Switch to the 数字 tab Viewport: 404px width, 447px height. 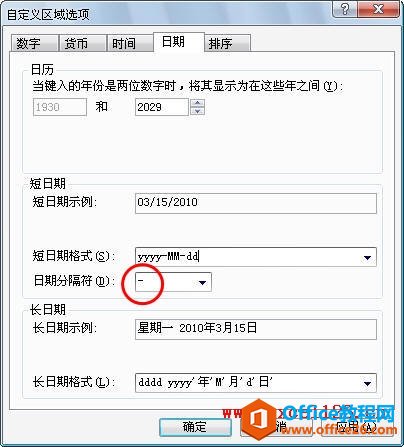34,43
